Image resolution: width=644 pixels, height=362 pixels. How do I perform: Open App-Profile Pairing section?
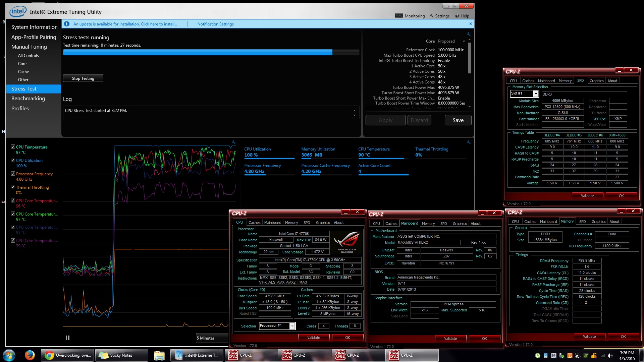34,37
